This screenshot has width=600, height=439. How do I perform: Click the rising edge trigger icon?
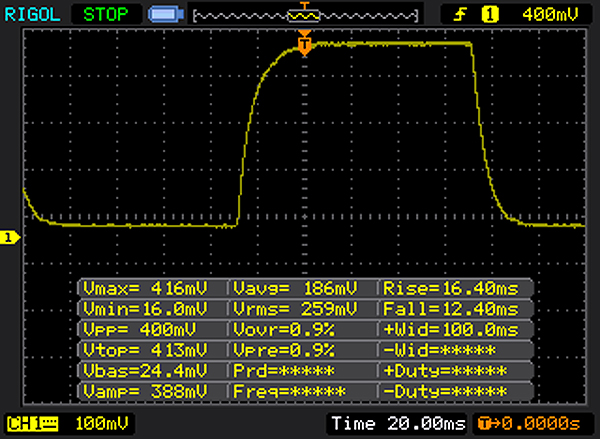pos(460,15)
